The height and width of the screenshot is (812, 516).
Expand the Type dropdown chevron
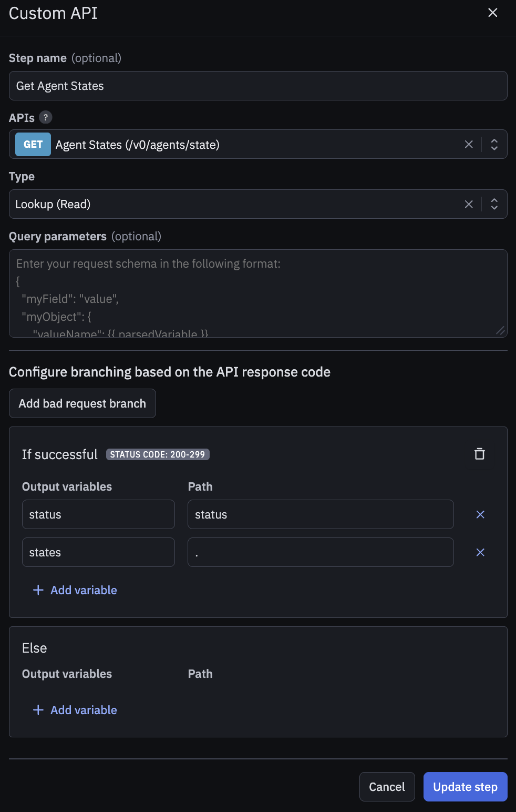coord(494,204)
